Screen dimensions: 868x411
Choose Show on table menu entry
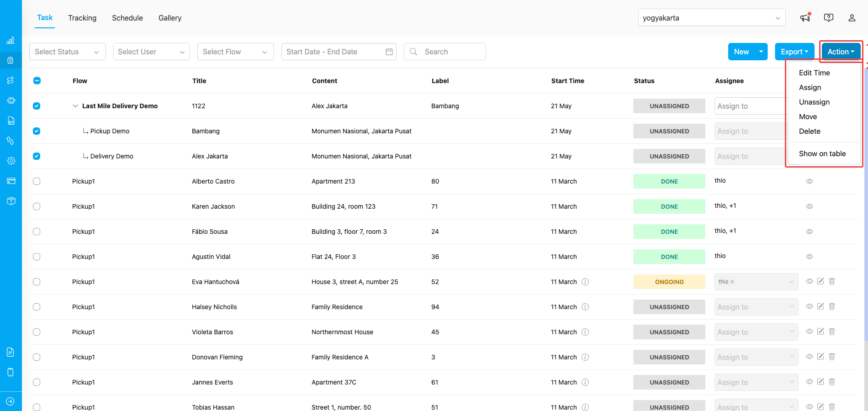tap(822, 153)
